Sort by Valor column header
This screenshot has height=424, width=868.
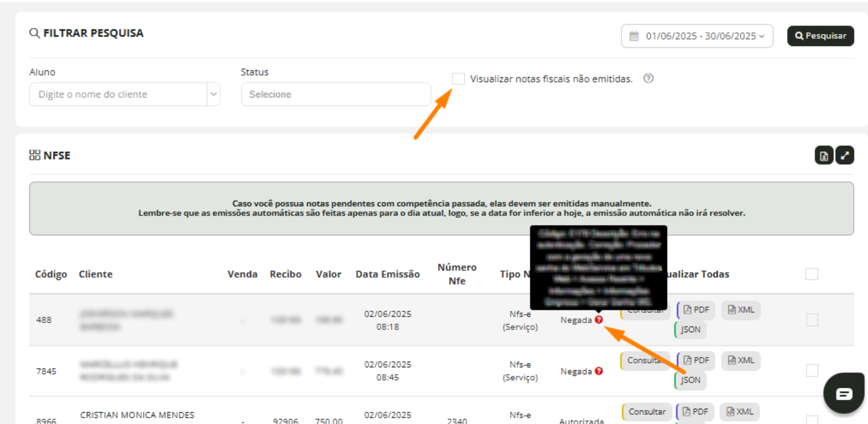point(329,274)
